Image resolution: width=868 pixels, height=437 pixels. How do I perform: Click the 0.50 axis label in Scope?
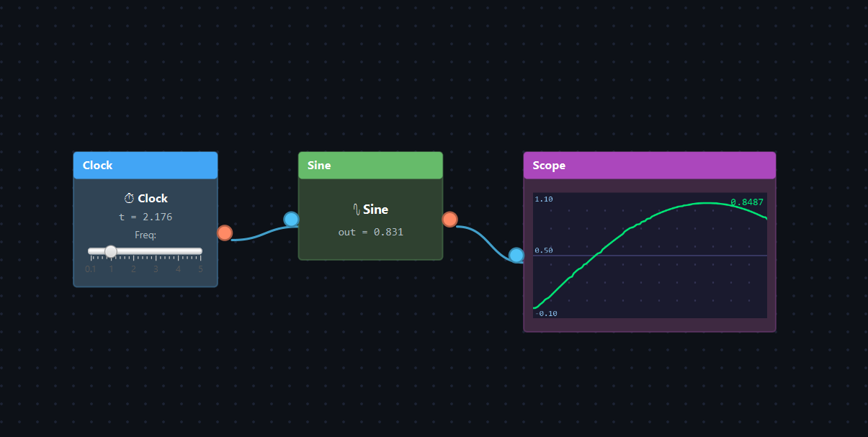pos(544,251)
